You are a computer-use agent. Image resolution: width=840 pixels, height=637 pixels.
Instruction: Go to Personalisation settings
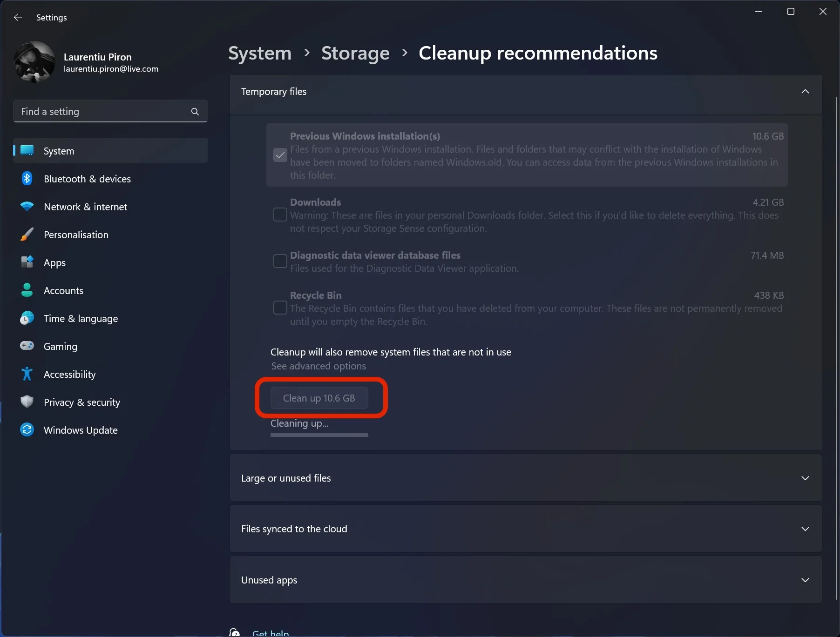tap(110, 235)
